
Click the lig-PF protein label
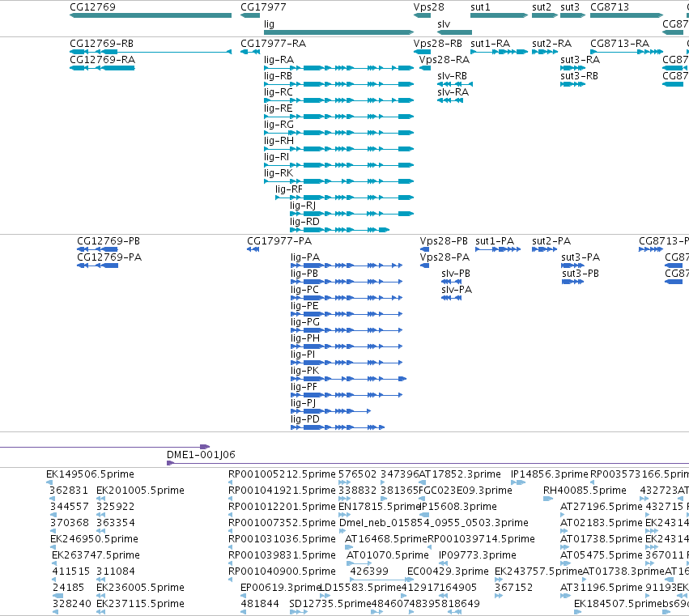[304, 387]
